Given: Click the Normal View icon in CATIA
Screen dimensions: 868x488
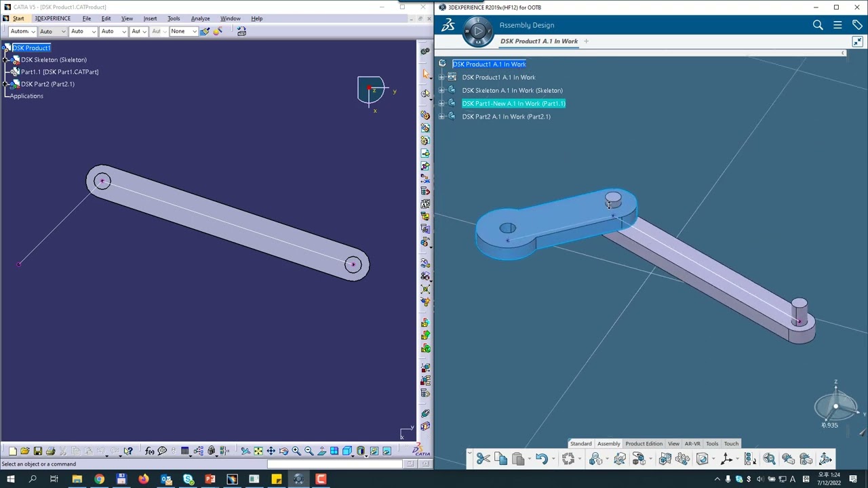Looking at the screenshot, I should tap(321, 451).
